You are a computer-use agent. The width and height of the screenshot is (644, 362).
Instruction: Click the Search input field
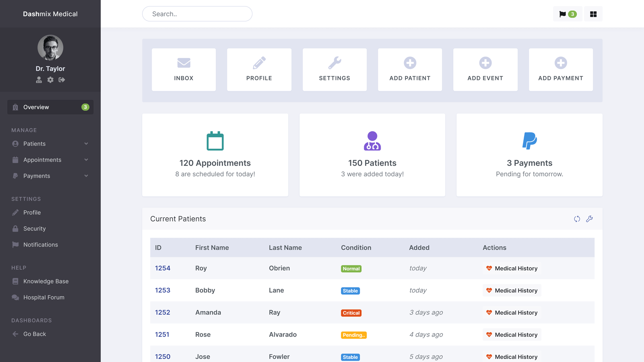pyautogui.click(x=197, y=14)
